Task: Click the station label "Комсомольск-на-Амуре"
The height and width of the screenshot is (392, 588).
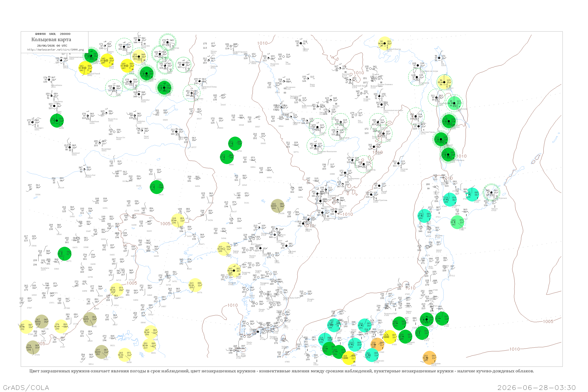Action: click(393, 110)
